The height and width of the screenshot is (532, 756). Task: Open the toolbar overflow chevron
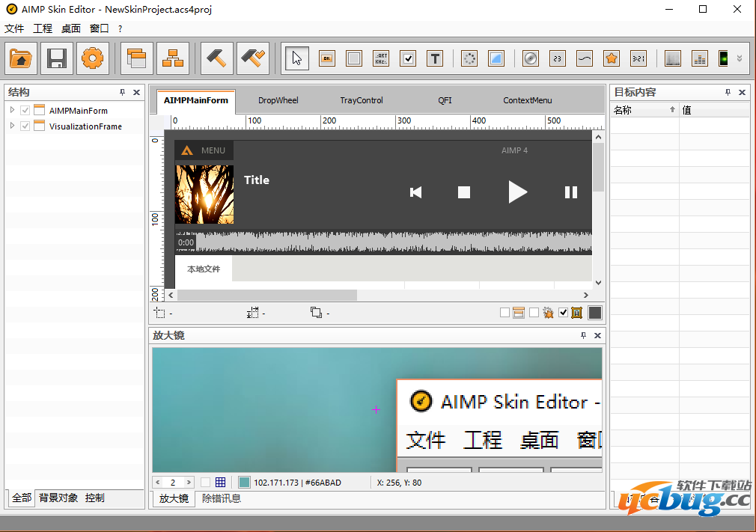coord(740,58)
